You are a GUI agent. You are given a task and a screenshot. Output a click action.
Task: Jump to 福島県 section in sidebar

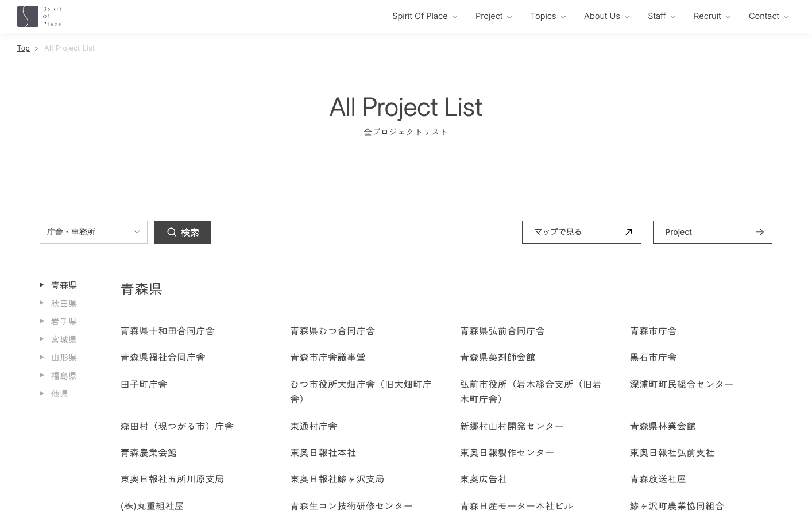(x=64, y=376)
